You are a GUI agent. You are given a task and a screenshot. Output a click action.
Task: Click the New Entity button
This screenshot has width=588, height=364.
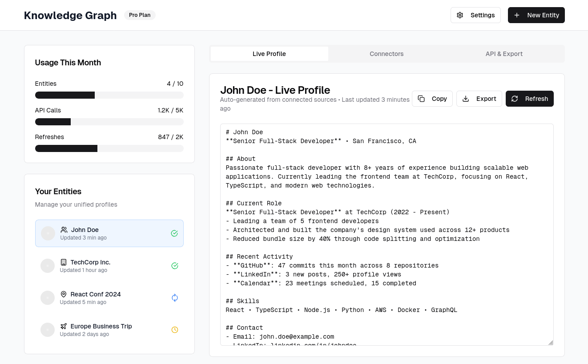(536, 15)
